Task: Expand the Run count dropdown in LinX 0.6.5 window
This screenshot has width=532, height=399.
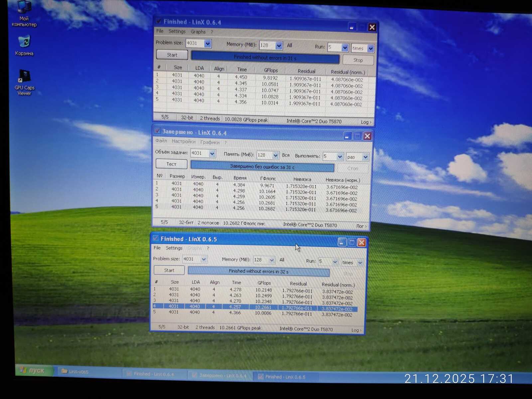Action: click(x=335, y=262)
